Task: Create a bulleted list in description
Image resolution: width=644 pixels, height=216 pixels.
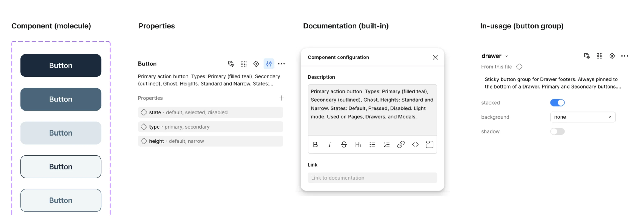Action: click(372, 145)
